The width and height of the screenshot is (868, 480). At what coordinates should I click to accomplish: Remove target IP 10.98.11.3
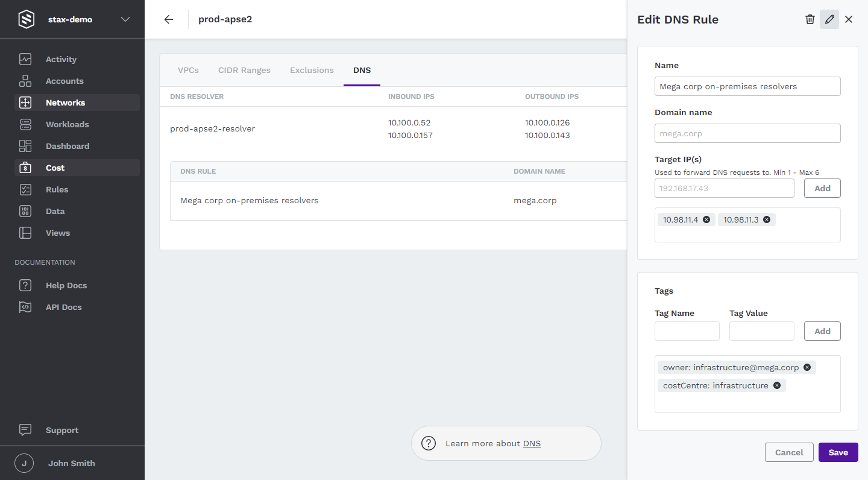767,219
